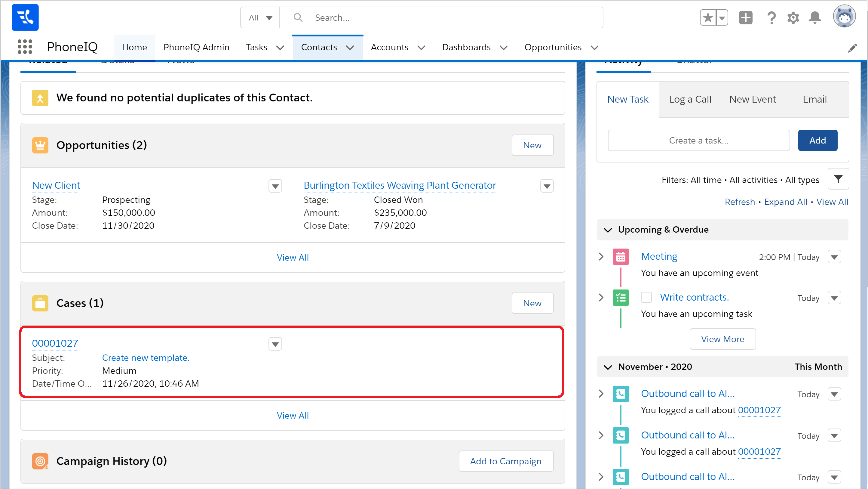Open the Setup gear icon
This screenshot has width=868, height=489.
point(793,17)
